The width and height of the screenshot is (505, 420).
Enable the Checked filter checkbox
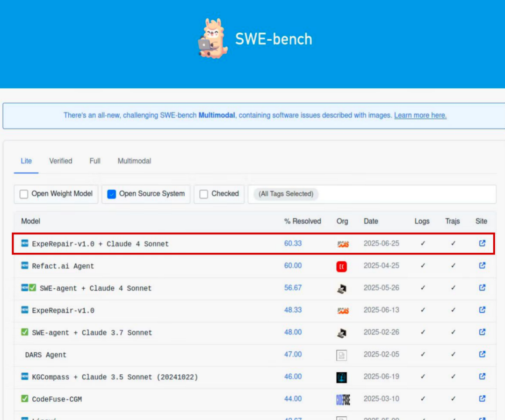coord(203,194)
